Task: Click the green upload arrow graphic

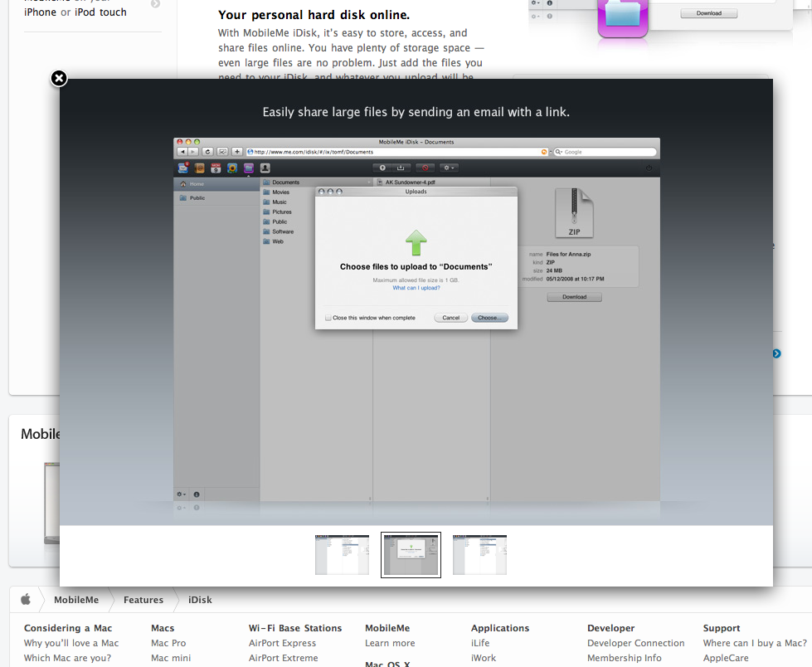Action: tap(416, 242)
